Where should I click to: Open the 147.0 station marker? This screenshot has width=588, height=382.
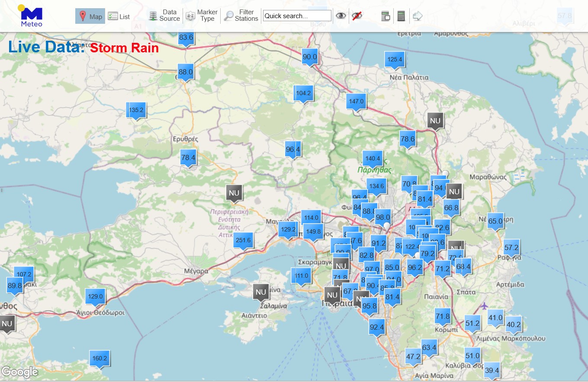click(356, 102)
